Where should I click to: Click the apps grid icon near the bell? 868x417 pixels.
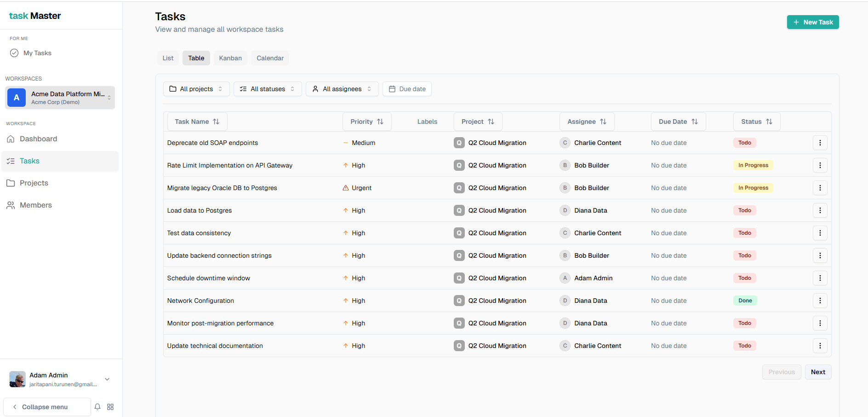click(110, 407)
